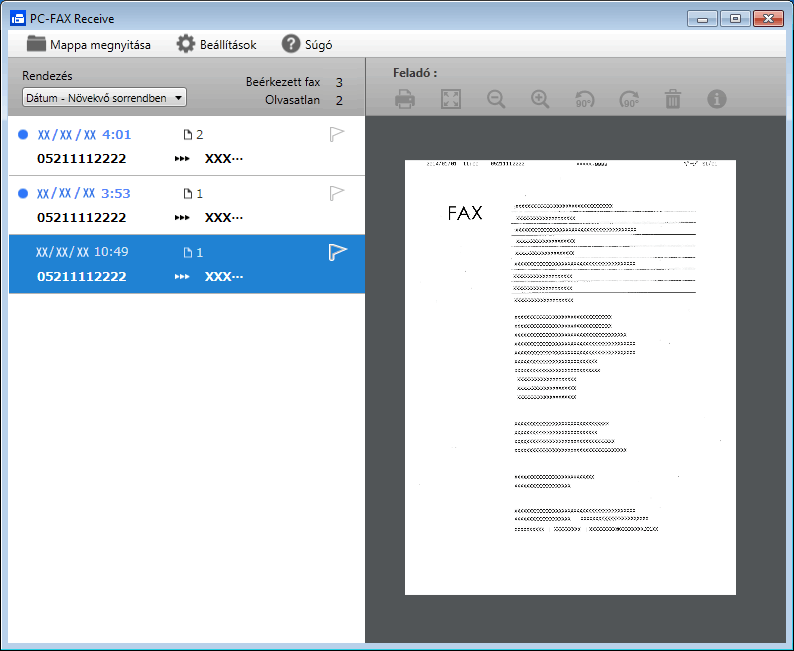Delete the selected fax with trash icon
This screenshot has height=651, width=794.
click(x=673, y=99)
